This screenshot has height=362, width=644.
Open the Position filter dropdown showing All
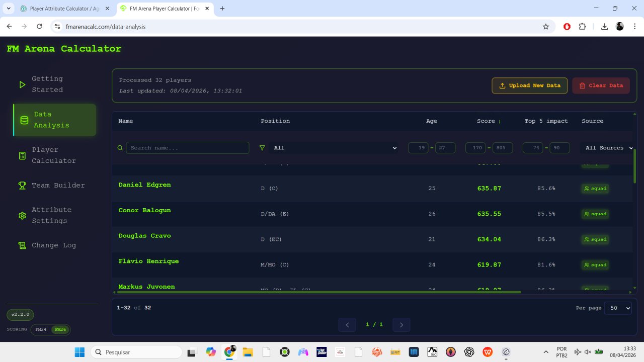tap(335, 148)
